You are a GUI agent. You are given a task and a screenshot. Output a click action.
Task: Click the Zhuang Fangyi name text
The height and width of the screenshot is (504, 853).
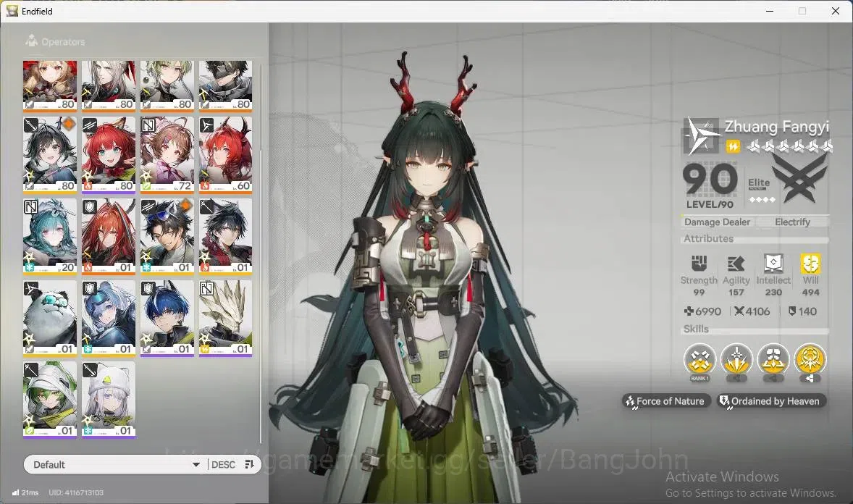coord(776,126)
